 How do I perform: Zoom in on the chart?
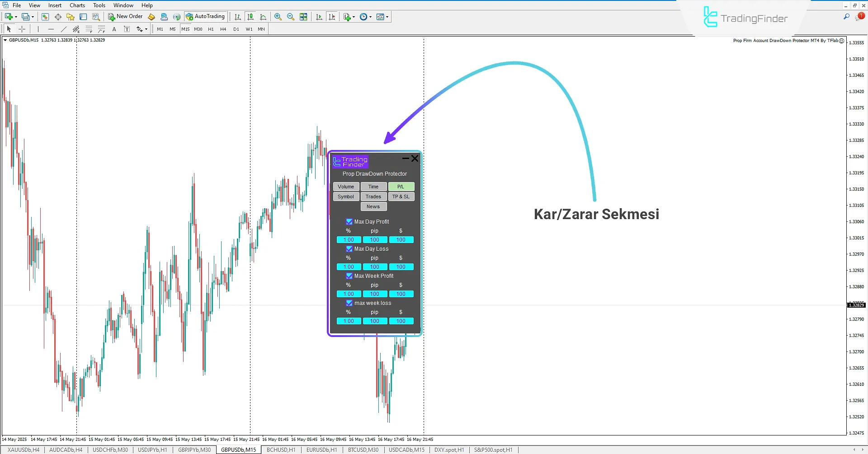pos(278,17)
